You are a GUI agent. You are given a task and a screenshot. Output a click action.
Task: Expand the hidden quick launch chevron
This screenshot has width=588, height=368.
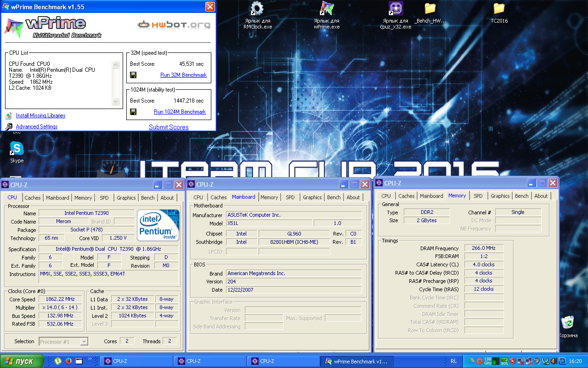point(90,359)
